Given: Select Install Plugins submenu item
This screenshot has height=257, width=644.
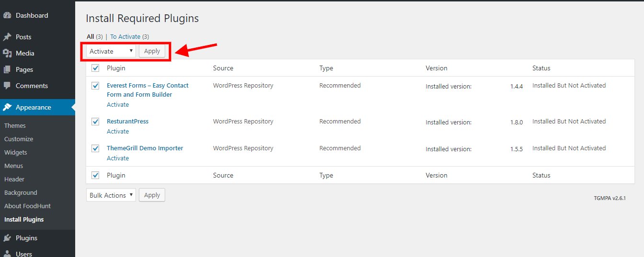Looking at the screenshot, I should click(24, 219).
